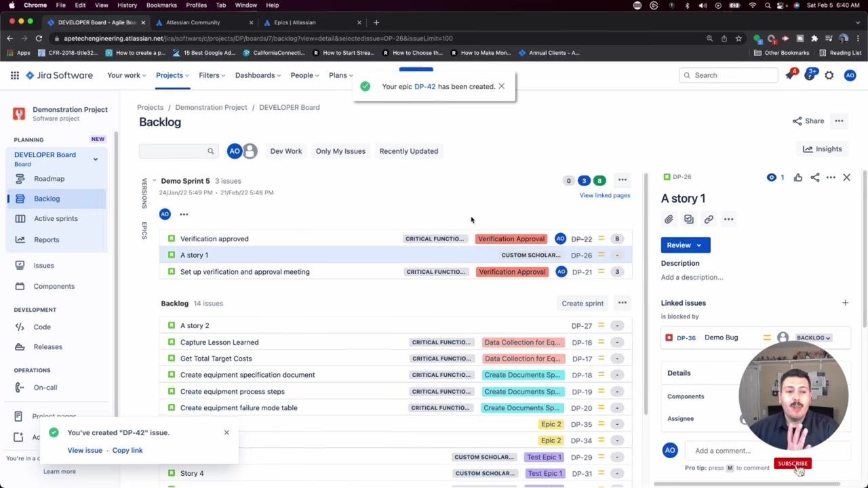Click attach file icon in DP-26 panel
Image resolution: width=868 pixels, height=488 pixels.
[669, 219]
